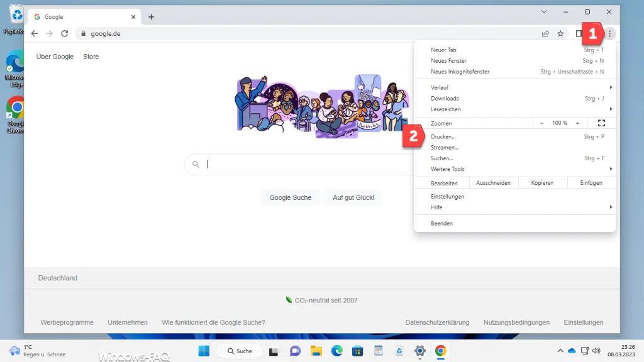This screenshot has height=362, width=644.
Task: Open the Chat icon on the taskbar
Action: pyautogui.click(x=295, y=351)
